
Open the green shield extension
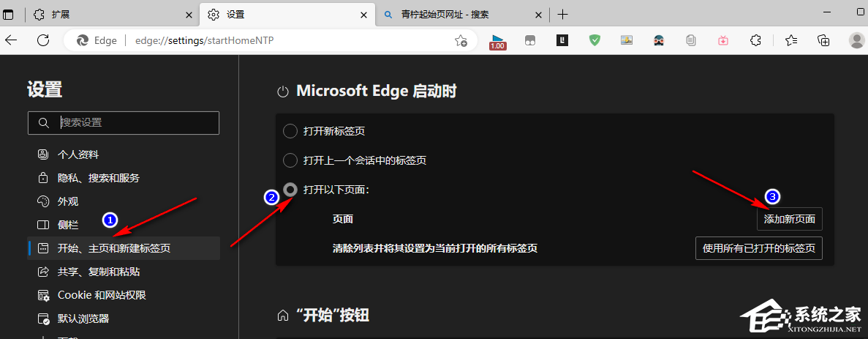point(595,40)
